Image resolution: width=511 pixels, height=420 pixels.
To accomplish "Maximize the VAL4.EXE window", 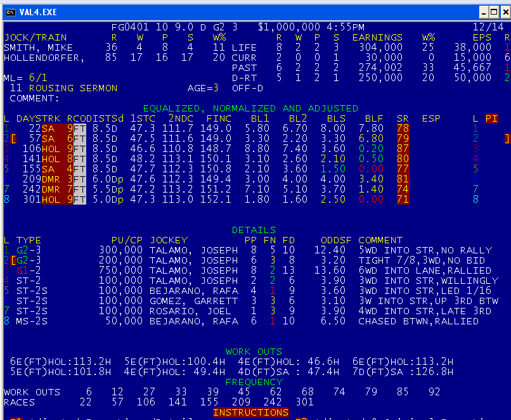I will 494,13.
